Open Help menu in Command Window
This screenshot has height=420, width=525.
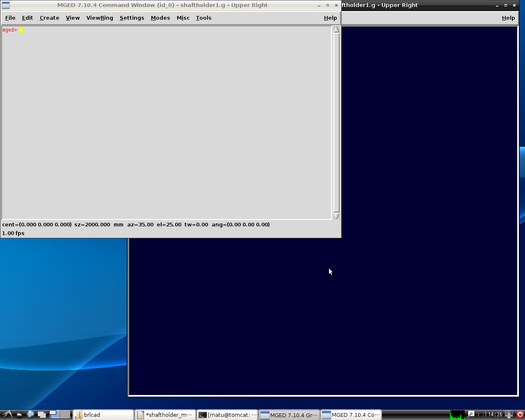point(331,18)
